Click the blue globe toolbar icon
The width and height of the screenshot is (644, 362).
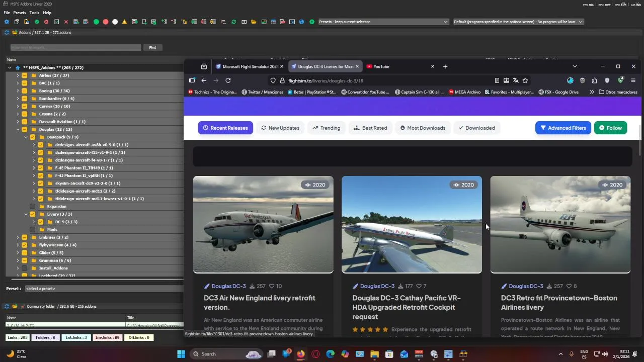click(x=301, y=22)
